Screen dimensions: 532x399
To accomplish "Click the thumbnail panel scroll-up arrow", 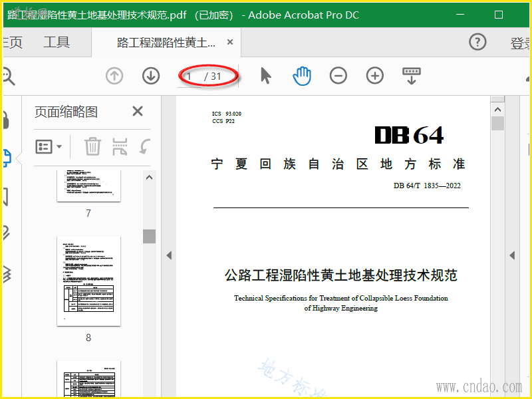I will point(149,178).
